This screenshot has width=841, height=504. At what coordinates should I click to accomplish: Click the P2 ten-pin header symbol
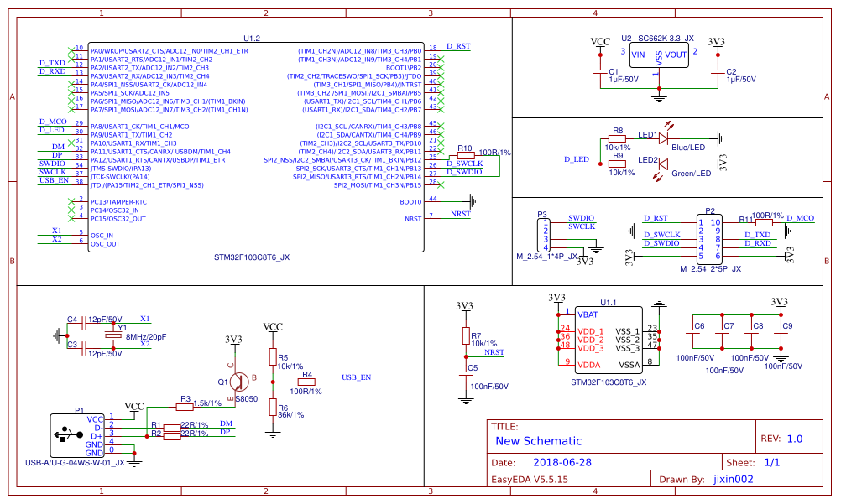[x=709, y=239]
